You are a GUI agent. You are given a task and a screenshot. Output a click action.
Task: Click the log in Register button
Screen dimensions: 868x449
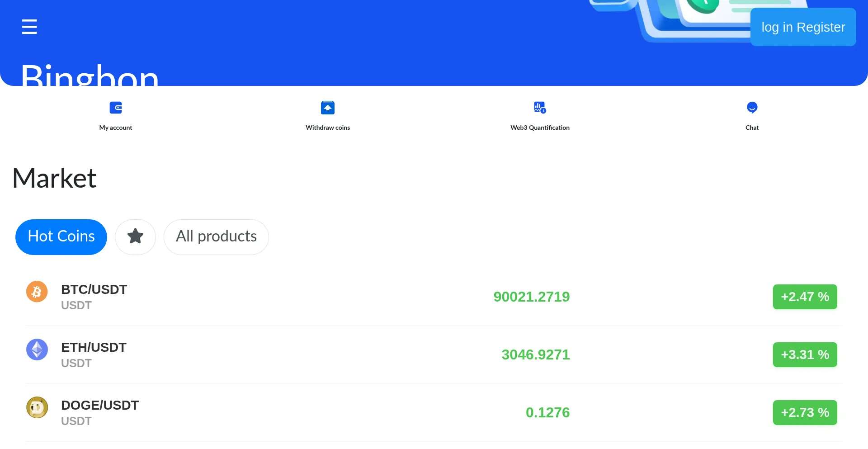pos(803,27)
